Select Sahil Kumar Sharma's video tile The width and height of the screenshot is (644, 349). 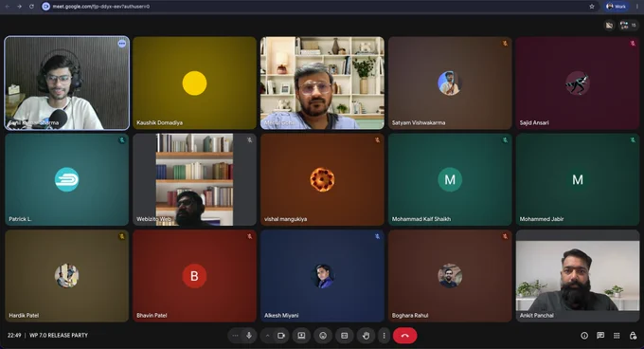click(x=67, y=83)
